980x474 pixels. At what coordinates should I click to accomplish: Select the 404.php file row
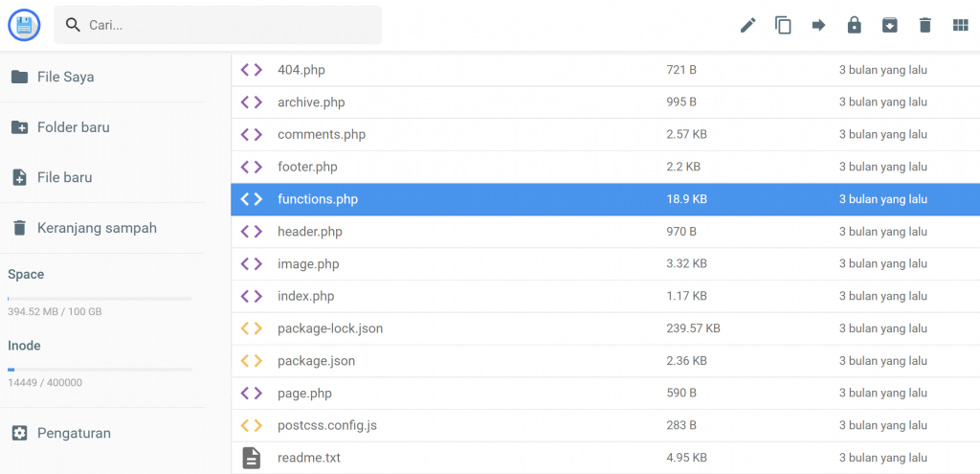[606, 70]
